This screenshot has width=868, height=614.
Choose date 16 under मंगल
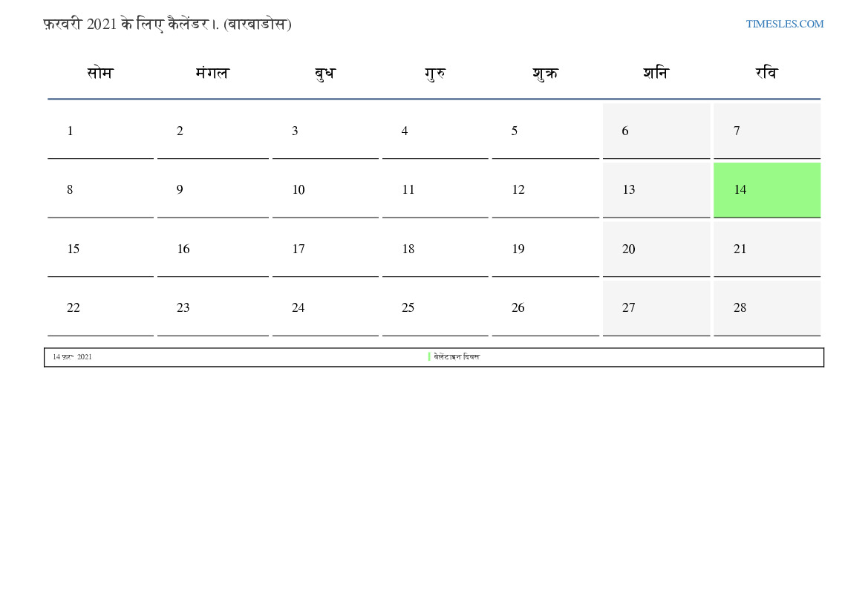[212, 249]
